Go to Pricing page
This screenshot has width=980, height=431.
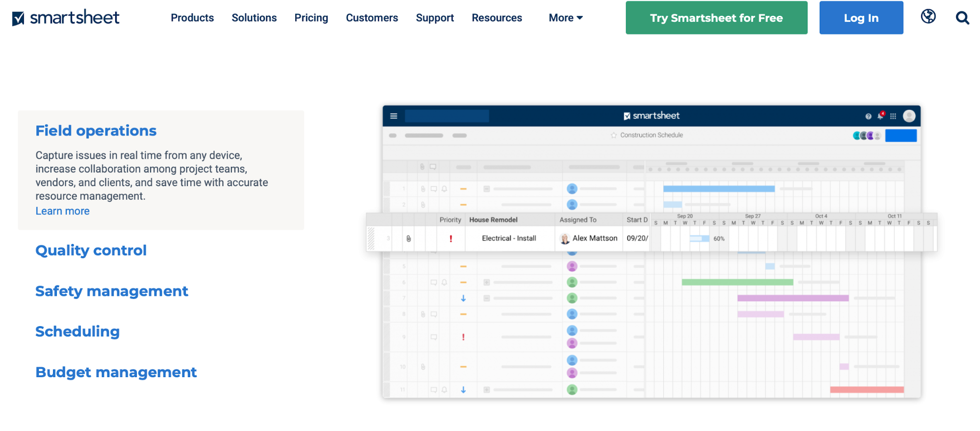tap(311, 18)
